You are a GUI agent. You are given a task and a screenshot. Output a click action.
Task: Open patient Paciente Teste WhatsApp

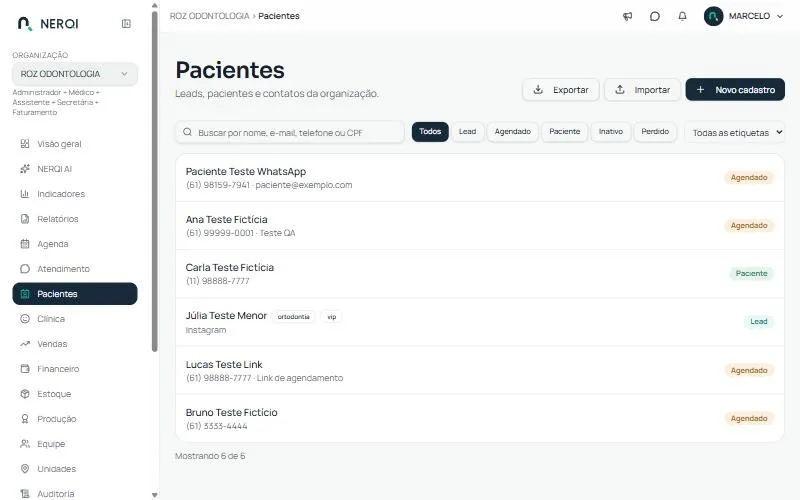480,178
